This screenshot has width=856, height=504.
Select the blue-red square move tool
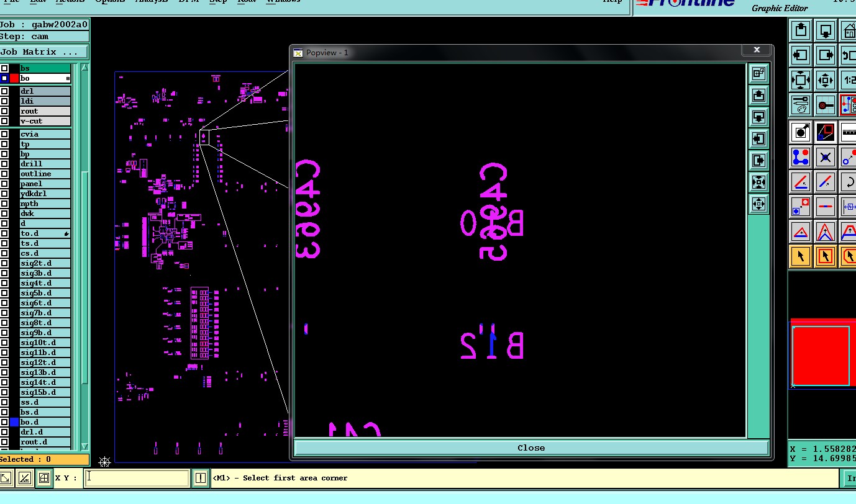click(x=801, y=207)
